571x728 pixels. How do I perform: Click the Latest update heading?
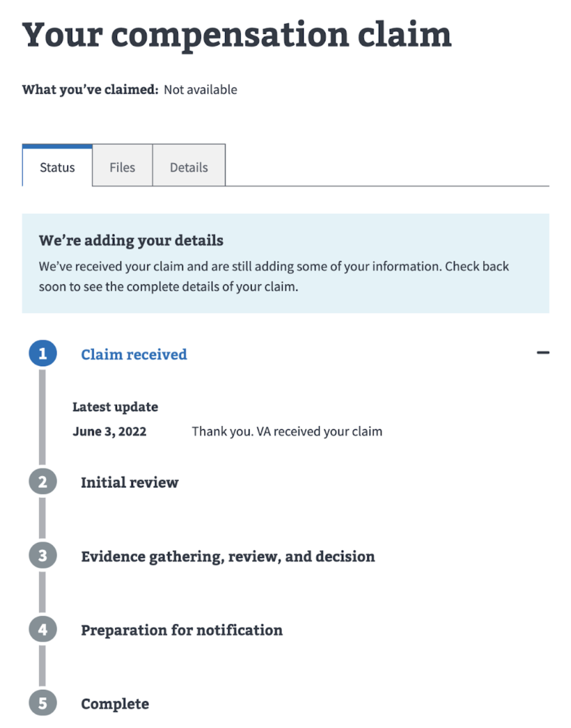(x=115, y=407)
